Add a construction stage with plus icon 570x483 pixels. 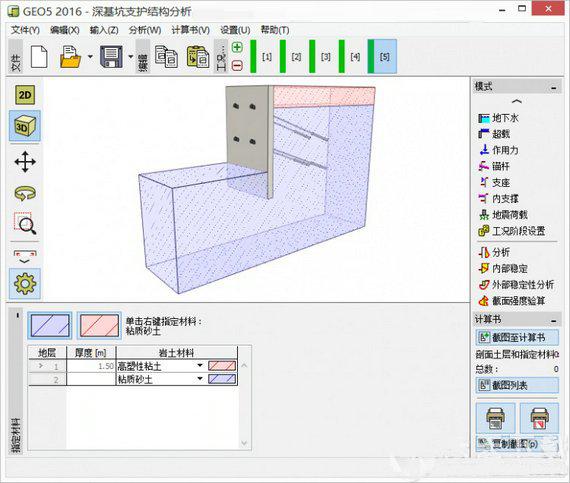coord(237,47)
